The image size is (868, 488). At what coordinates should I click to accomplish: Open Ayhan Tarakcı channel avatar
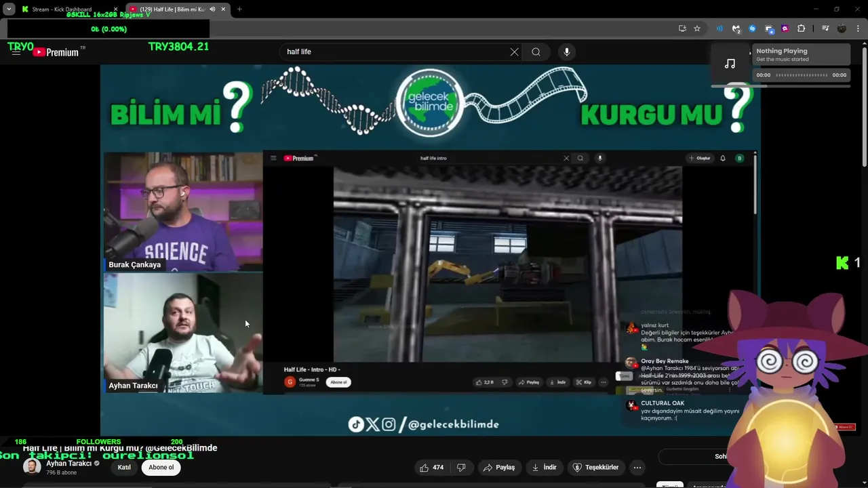[32, 466]
